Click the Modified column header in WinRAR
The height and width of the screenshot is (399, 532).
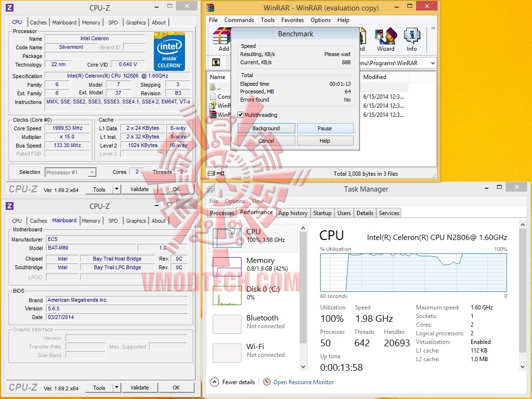coord(384,77)
